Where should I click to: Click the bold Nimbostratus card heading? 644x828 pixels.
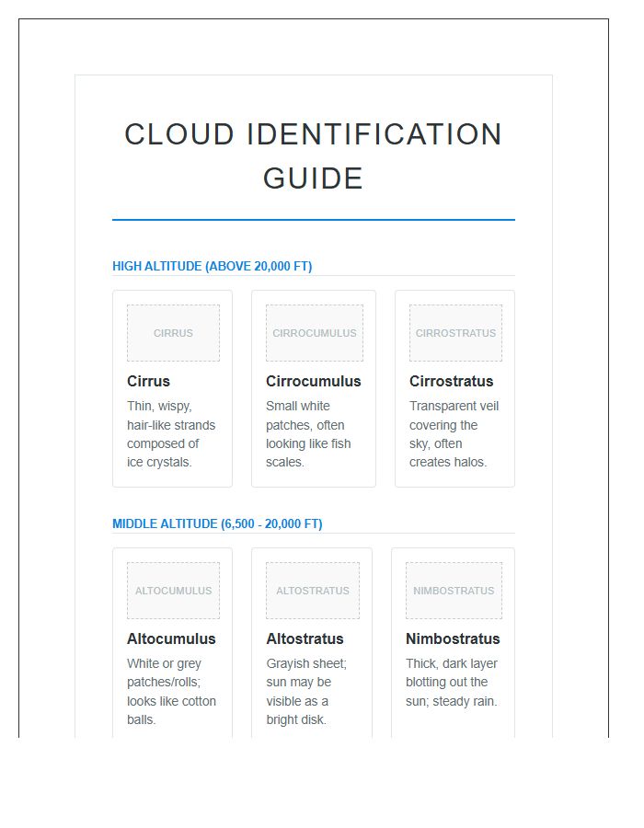(x=453, y=639)
